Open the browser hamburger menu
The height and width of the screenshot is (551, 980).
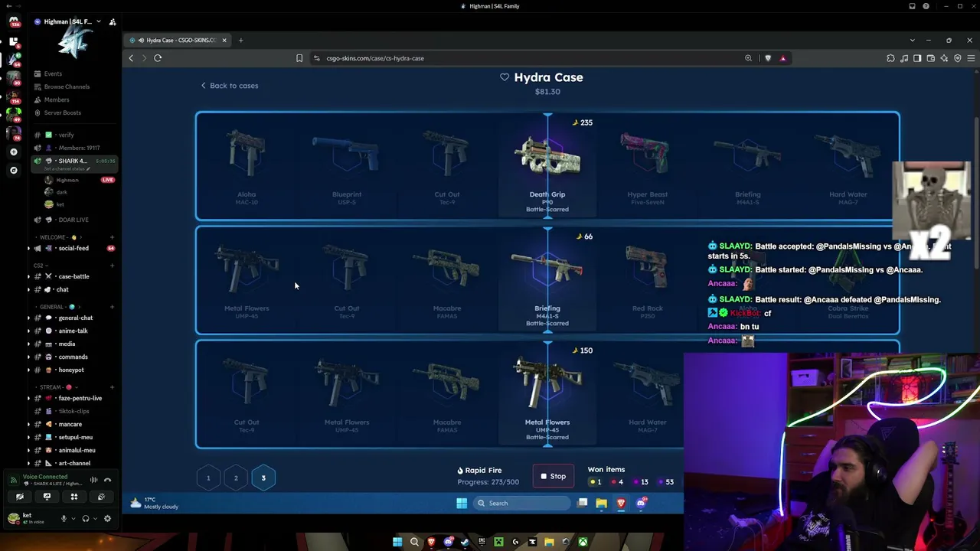click(971, 58)
